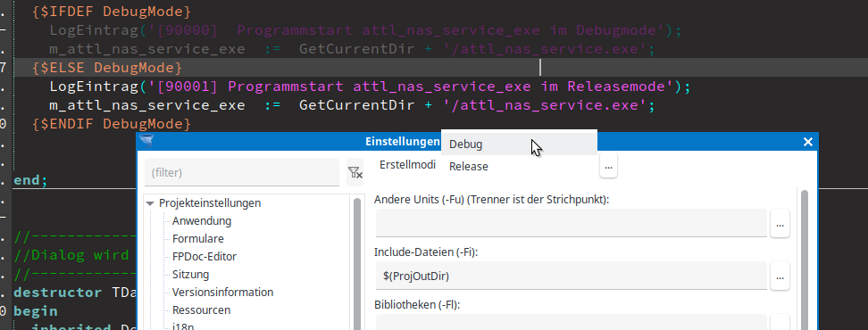Click the Andere Units (-Fu) input field
Viewport: 868px width, 330px height.
pyautogui.click(x=572, y=223)
